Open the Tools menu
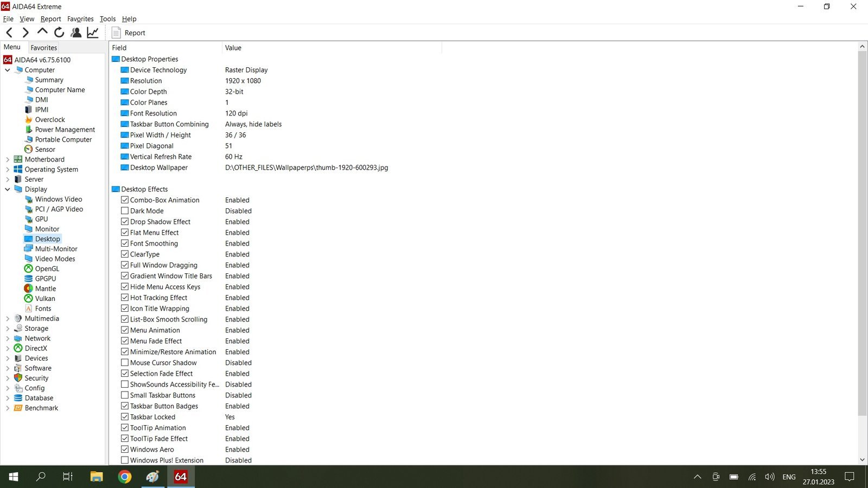 click(107, 19)
